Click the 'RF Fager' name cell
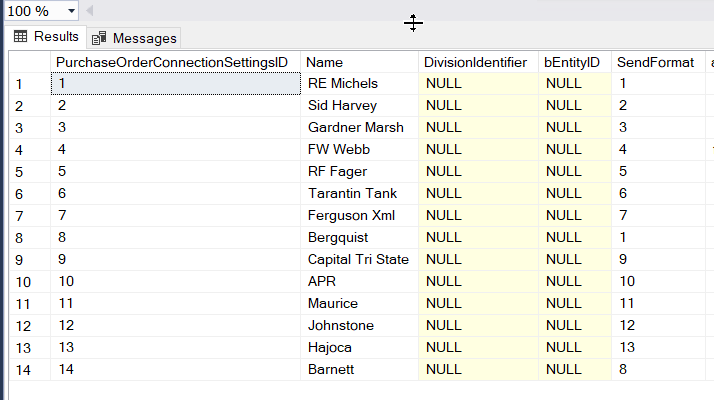The height and width of the screenshot is (400, 714). (359, 171)
